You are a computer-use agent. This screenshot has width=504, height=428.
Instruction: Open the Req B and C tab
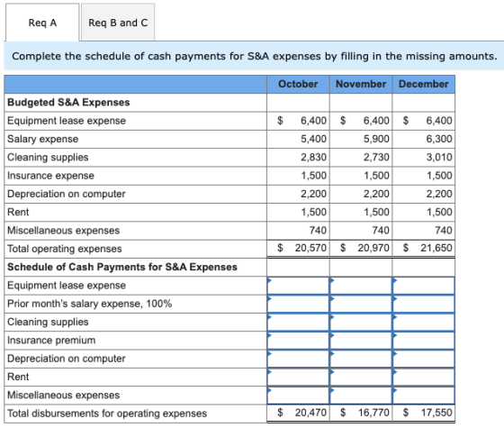point(118,23)
